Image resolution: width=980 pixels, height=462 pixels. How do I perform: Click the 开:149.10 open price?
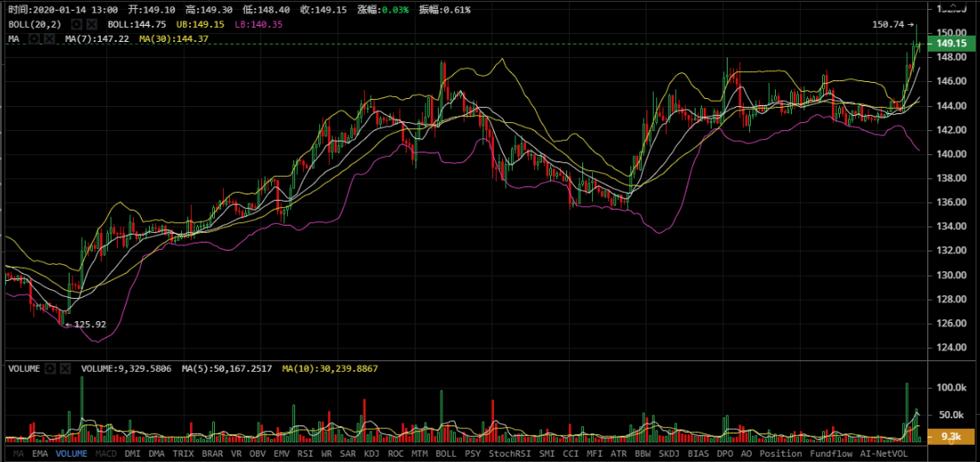tap(151, 10)
